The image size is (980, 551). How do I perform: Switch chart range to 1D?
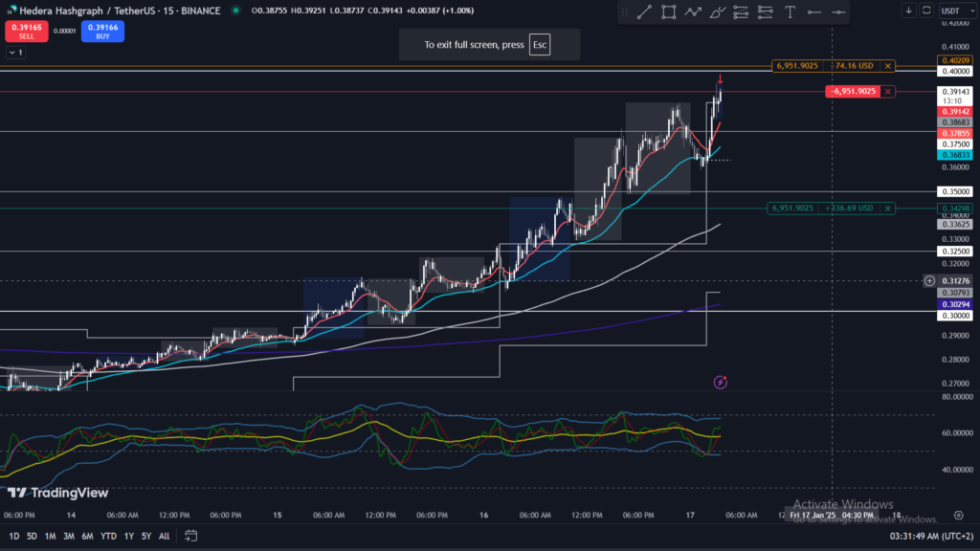14,537
